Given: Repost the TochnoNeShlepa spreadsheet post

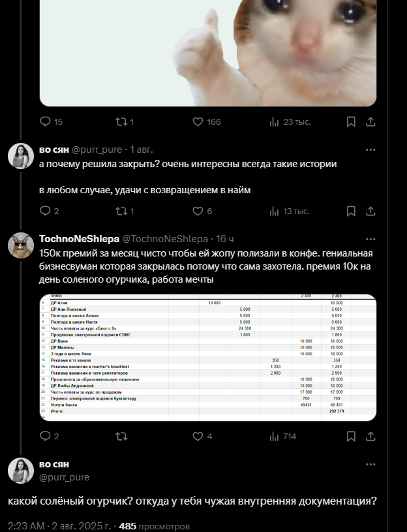Looking at the screenshot, I should coord(121,436).
